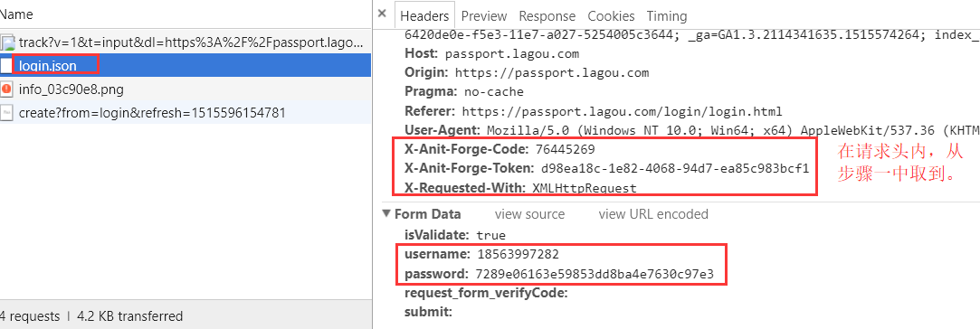Click the view source link
The height and width of the screenshot is (329, 980).
pos(529,214)
